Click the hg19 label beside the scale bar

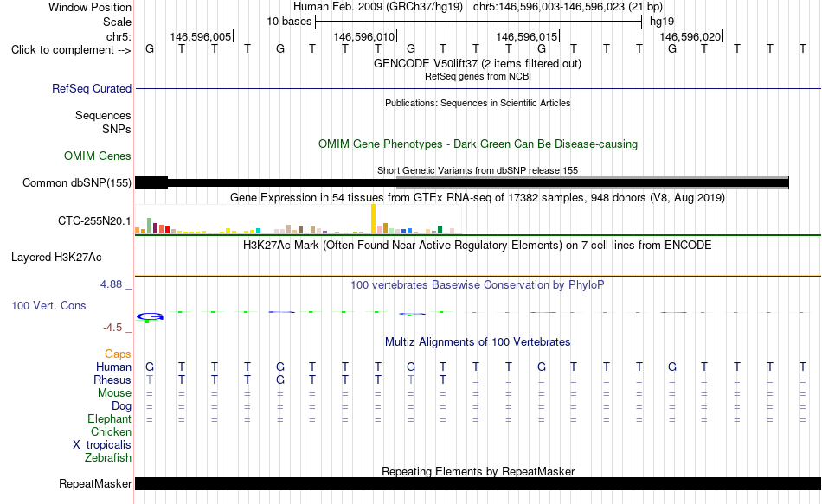pyautogui.click(x=662, y=22)
